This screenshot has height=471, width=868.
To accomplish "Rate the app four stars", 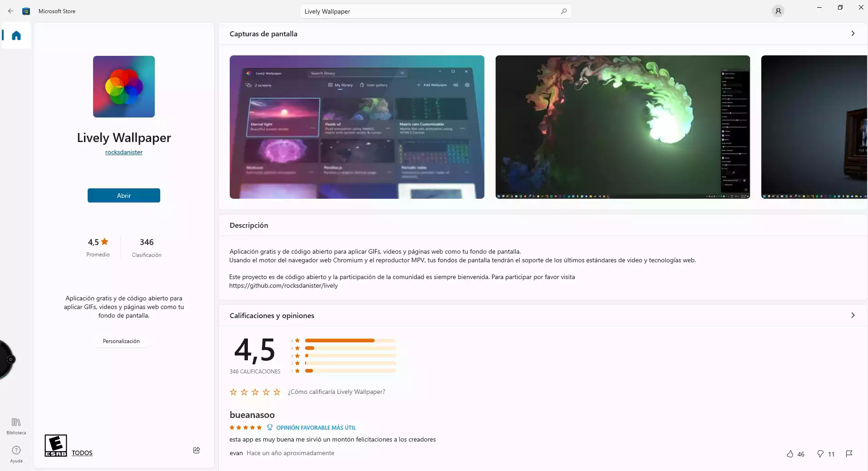I will pyautogui.click(x=266, y=392).
